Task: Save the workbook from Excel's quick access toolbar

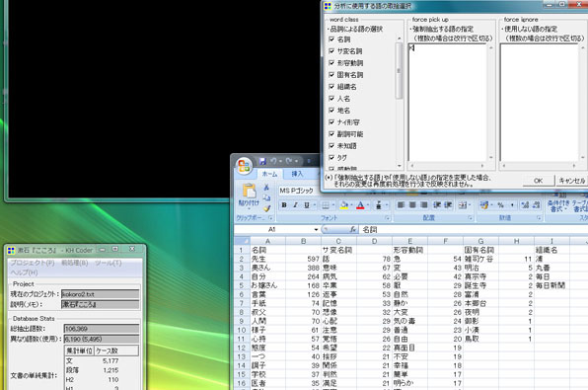Action: coord(262,161)
